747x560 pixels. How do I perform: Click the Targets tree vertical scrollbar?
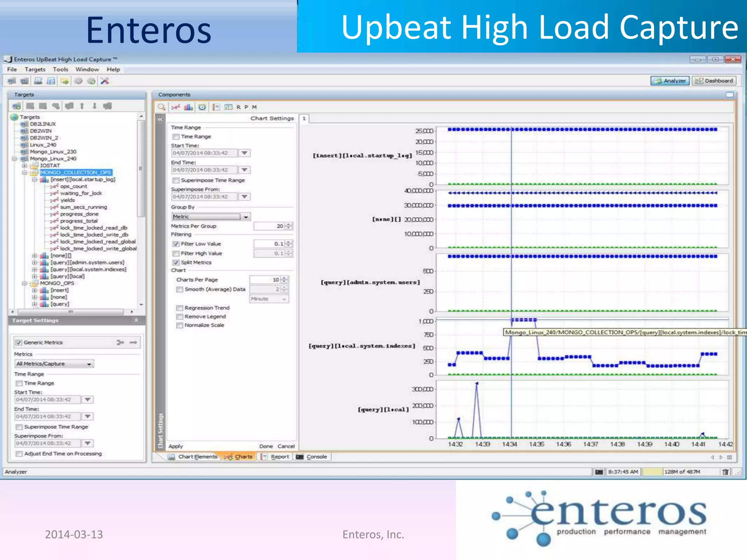click(141, 168)
